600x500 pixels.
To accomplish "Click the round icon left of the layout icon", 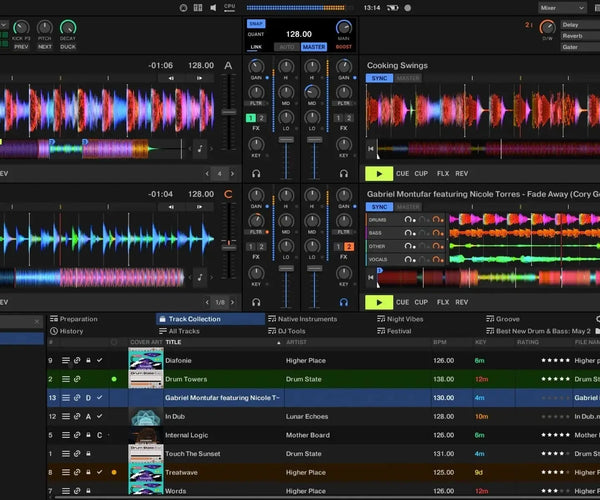I will point(183,7).
